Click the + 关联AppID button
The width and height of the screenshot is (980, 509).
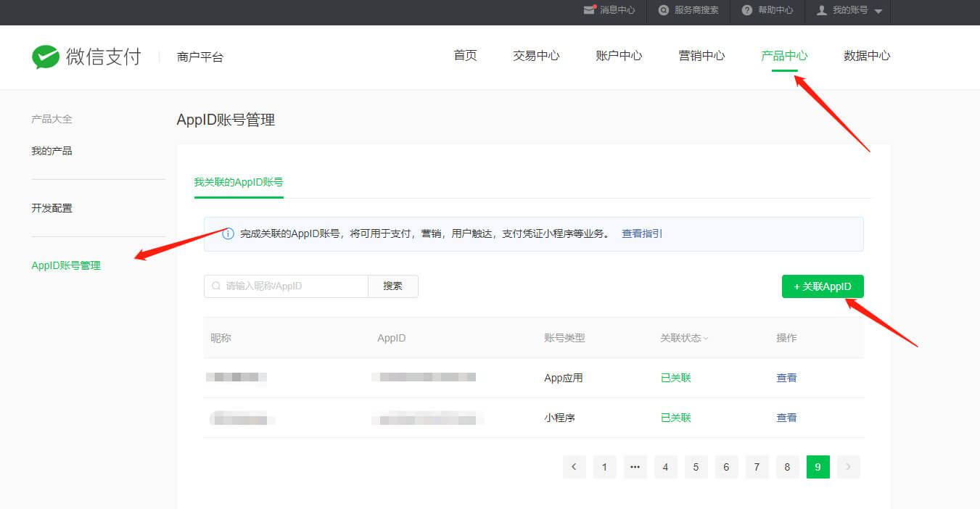pos(823,286)
